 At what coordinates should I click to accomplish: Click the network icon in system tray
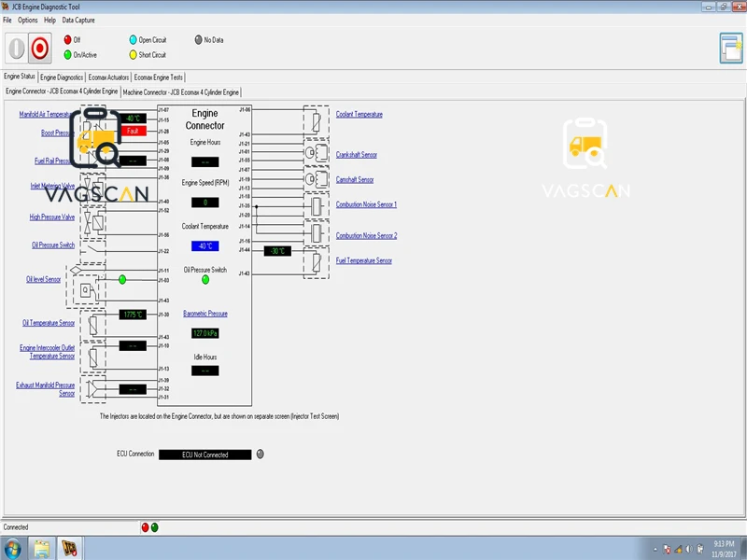[x=679, y=549]
